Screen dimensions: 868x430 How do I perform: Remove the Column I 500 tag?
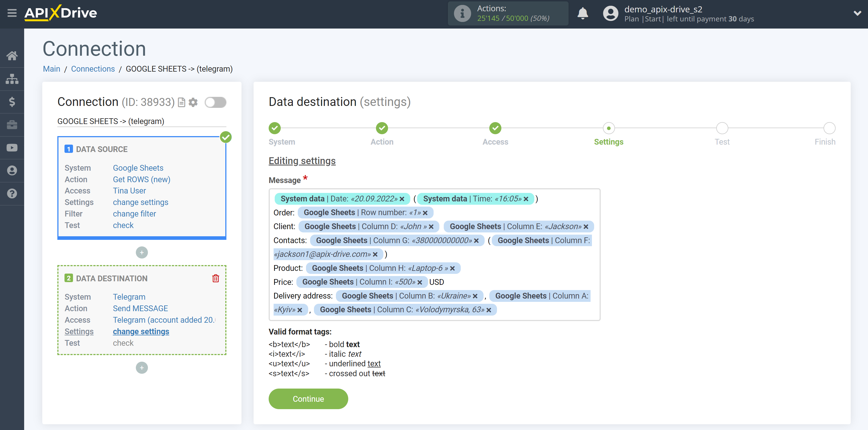[x=420, y=282]
